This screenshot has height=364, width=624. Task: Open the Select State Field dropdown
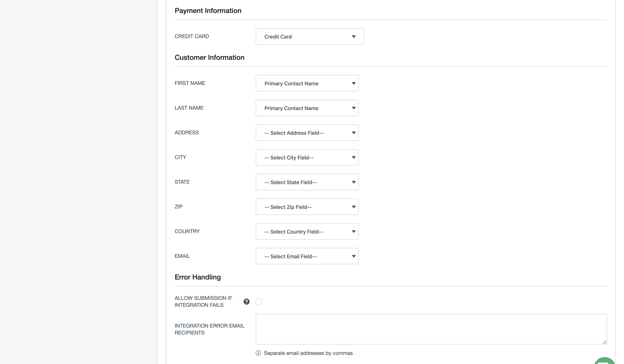(x=307, y=182)
